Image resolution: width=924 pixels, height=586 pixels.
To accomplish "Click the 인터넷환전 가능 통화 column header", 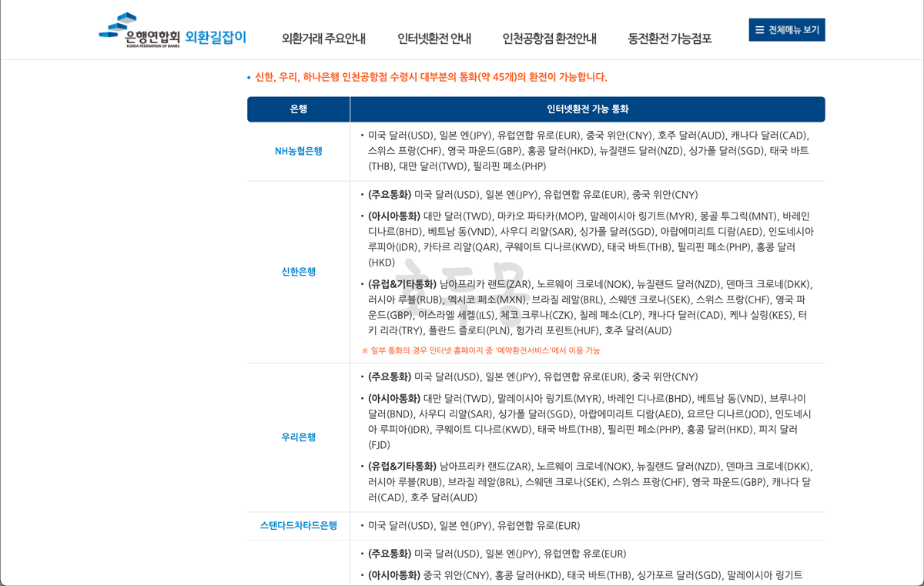I will [588, 109].
